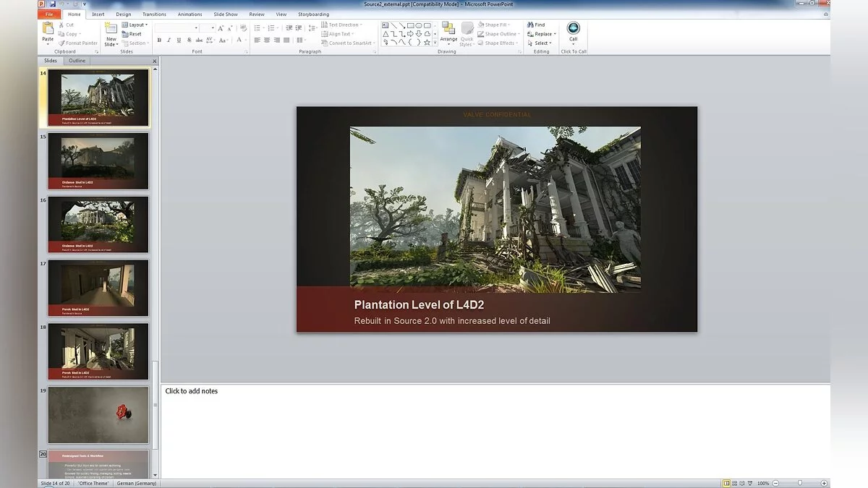
Task: Click German (Germany) language indicator
Action: [137, 483]
